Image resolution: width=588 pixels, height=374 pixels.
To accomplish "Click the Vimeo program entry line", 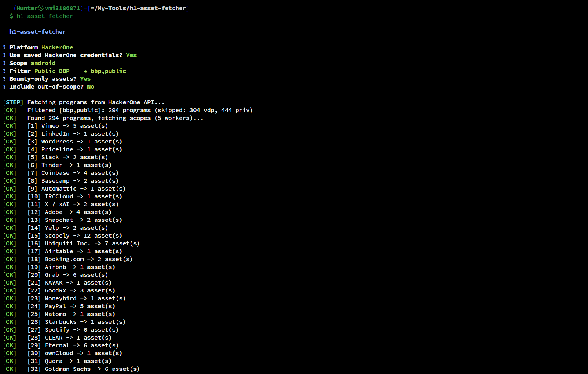I will (67, 126).
